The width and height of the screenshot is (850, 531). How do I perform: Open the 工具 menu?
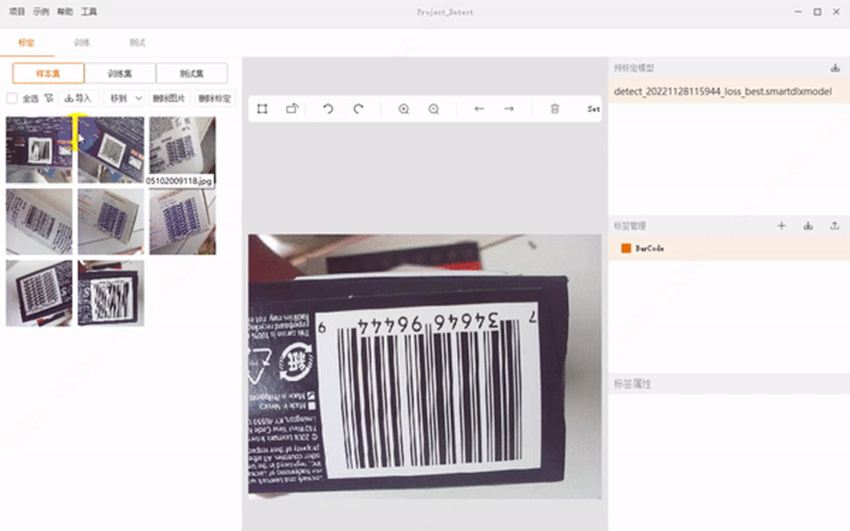coord(89,12)
